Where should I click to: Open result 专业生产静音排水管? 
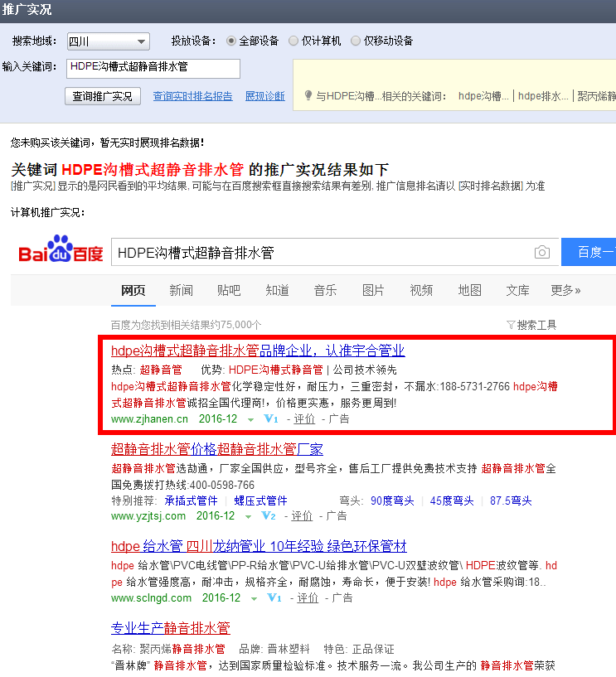point(171,628)
